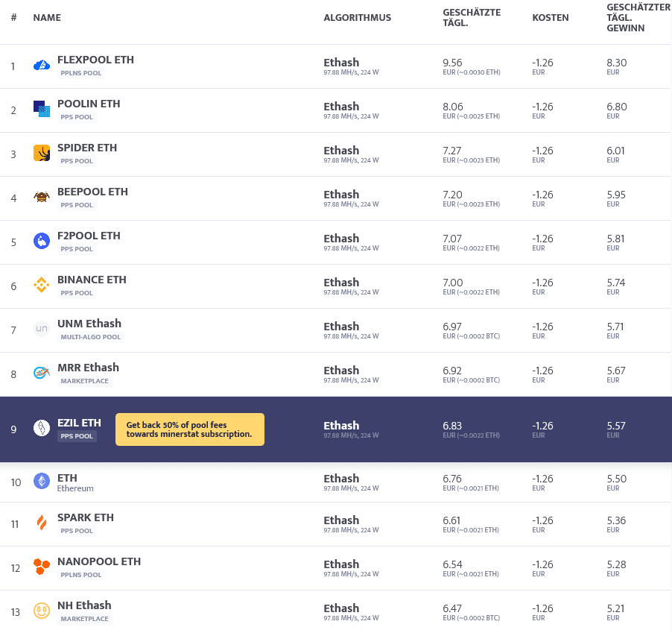Screen dimensions: 672x633
Task: Open the Beepool ETH bee icon
Action: [42, 197]
